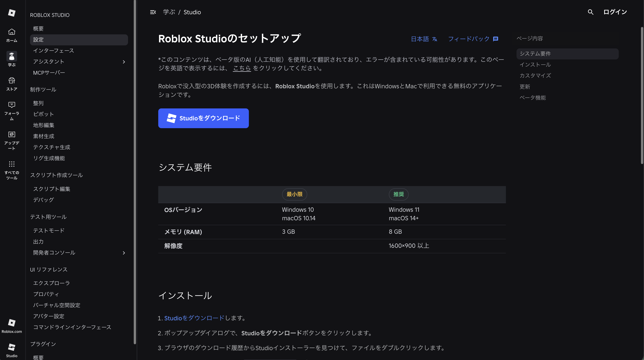Open テストモード in the sidebar
644x360 pixels.
tap(49, 231)
